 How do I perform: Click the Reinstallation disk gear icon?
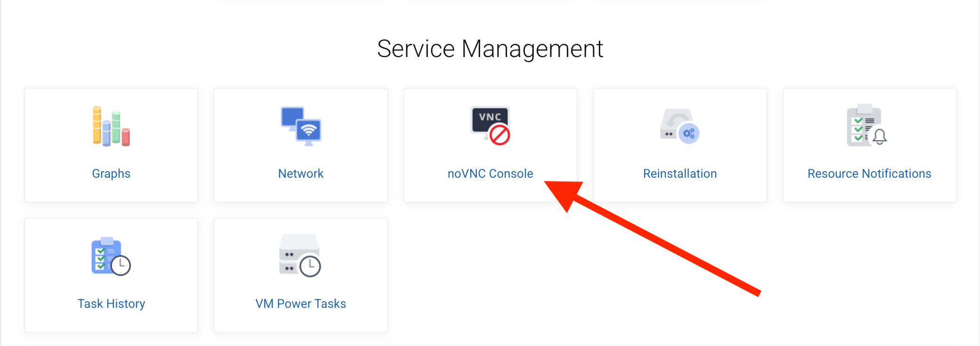679,126
